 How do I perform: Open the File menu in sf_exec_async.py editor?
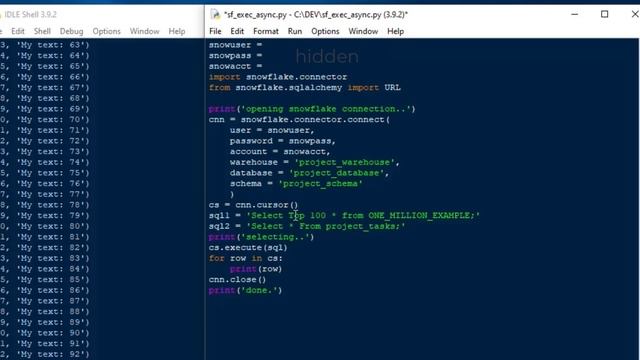[x=215, y=31]
